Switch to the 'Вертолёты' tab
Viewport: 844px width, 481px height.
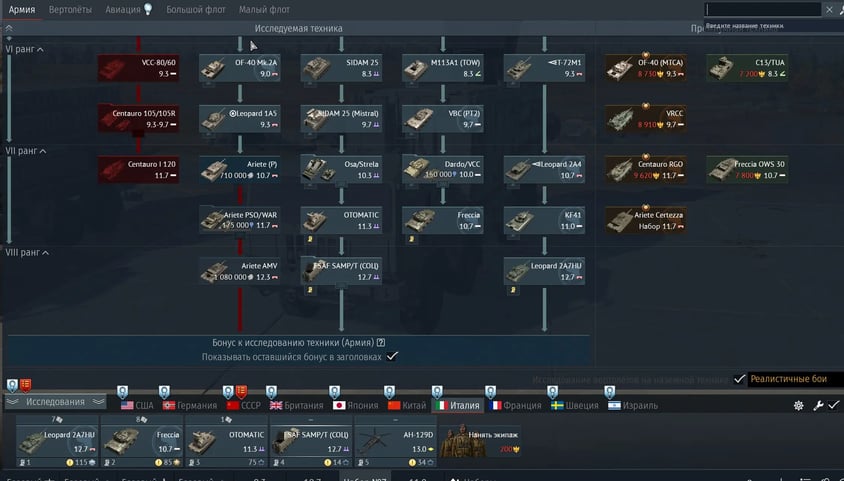[x=70, y=9]
